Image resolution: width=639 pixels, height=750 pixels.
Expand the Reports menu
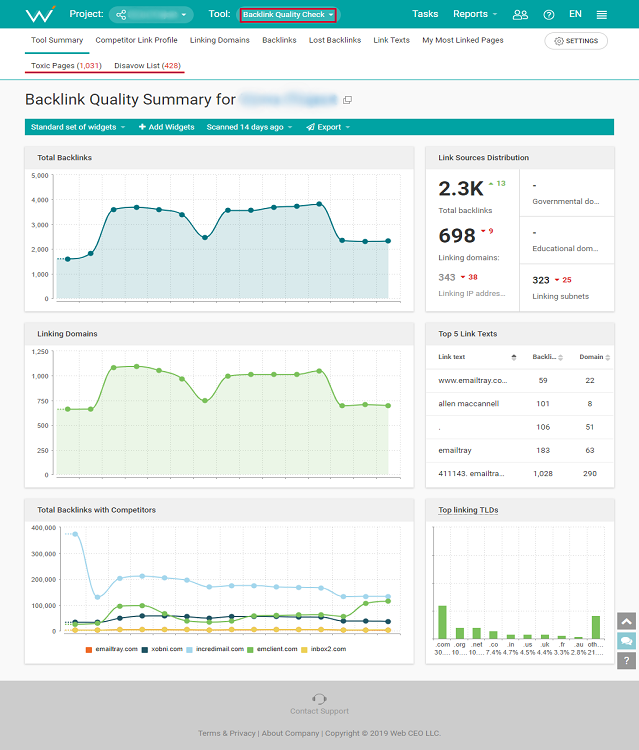coord(475,14)
